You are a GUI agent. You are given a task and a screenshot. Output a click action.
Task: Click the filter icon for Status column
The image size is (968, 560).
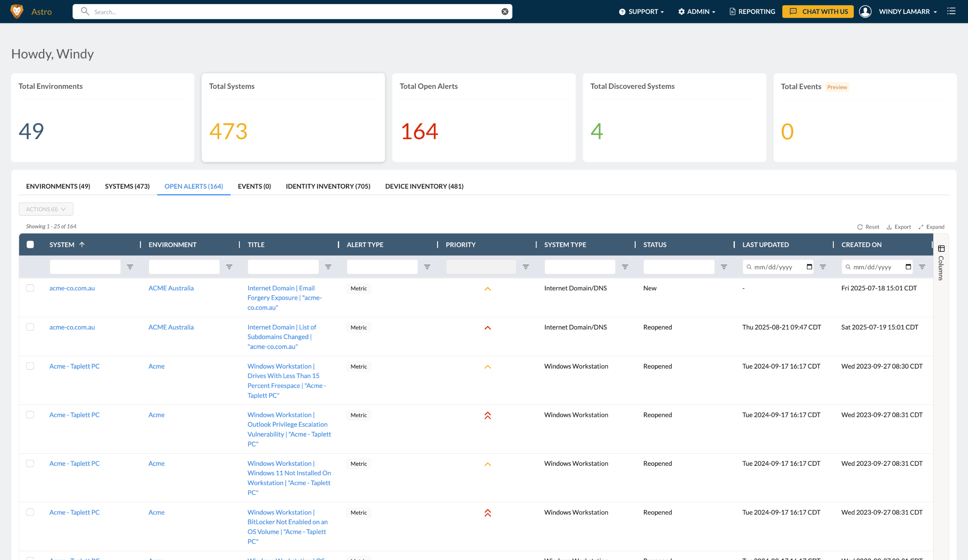724,267
